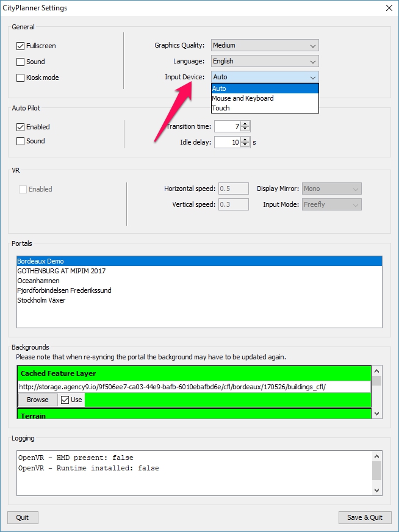Close the CityPlanner Settings window
399x532 pixels.
(x=389, y=8)
